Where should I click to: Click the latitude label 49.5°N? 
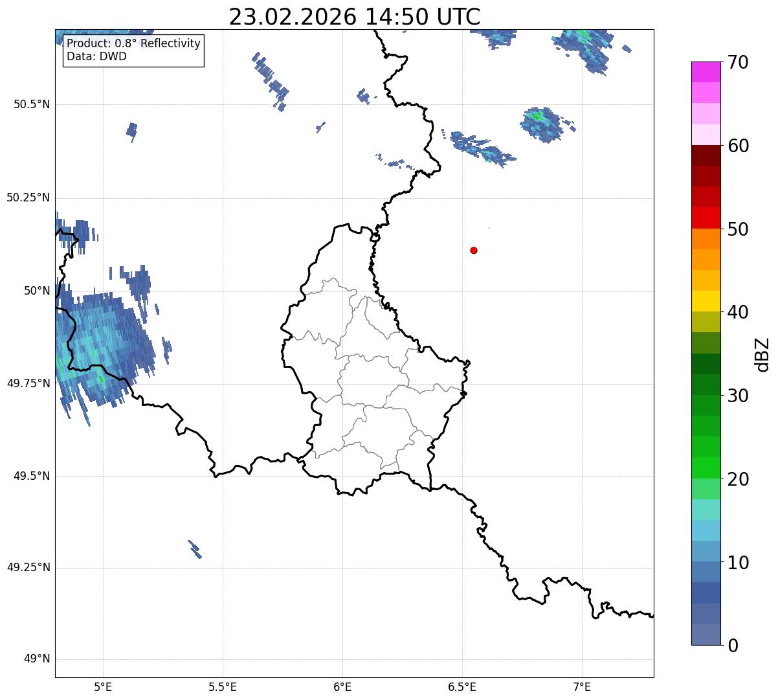click(32, 476)
